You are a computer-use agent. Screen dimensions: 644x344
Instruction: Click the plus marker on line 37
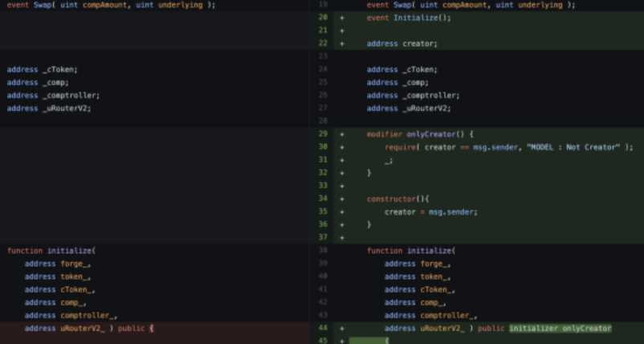[342, 238]
